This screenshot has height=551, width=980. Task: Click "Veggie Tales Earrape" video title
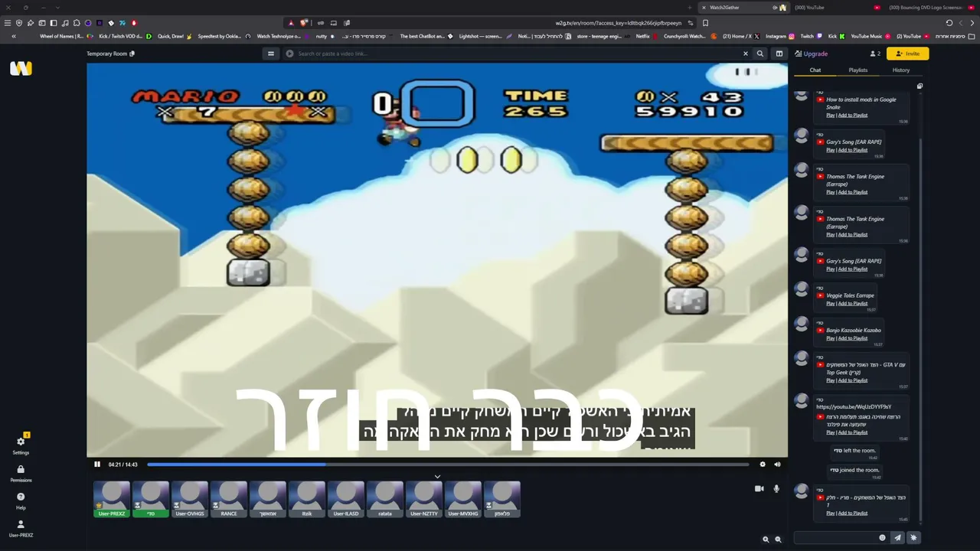pos(850,295)
